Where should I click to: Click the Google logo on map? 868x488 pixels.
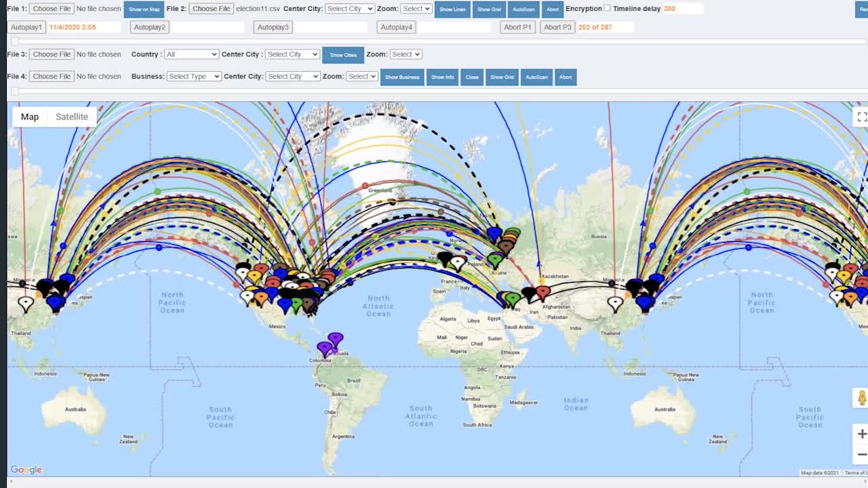pyautogui.click(x=26, y=470)
